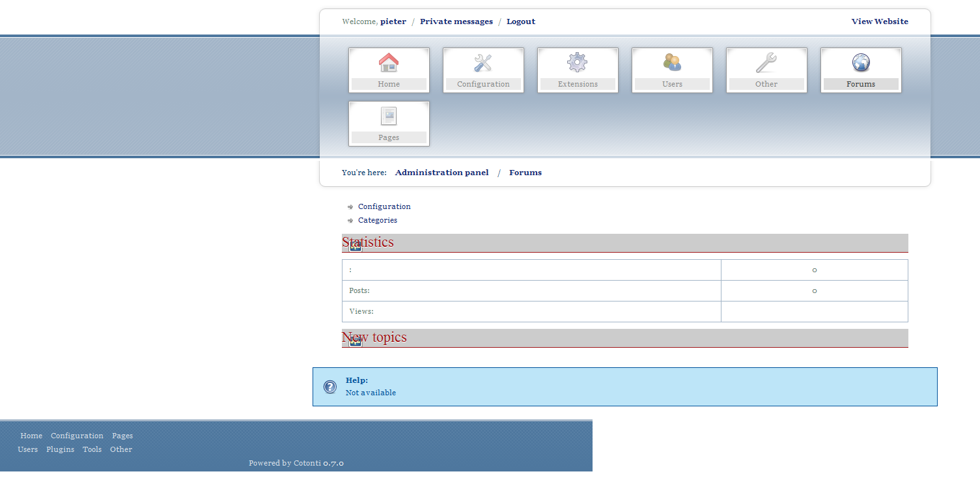Click the small icon under Statistics heading
Viewport: 980px width, 491px height.
[x=356, y=247]
